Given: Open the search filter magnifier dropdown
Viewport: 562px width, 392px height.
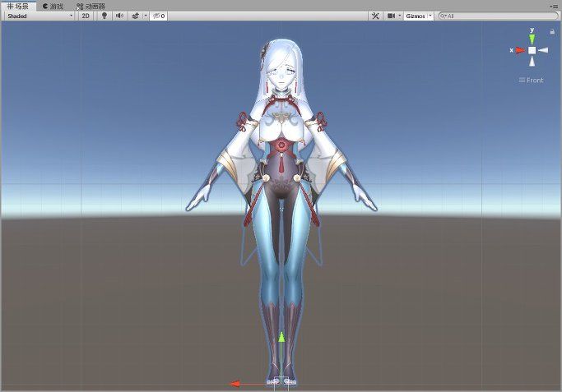Looking at the screenshot, I should pos(444,16).
